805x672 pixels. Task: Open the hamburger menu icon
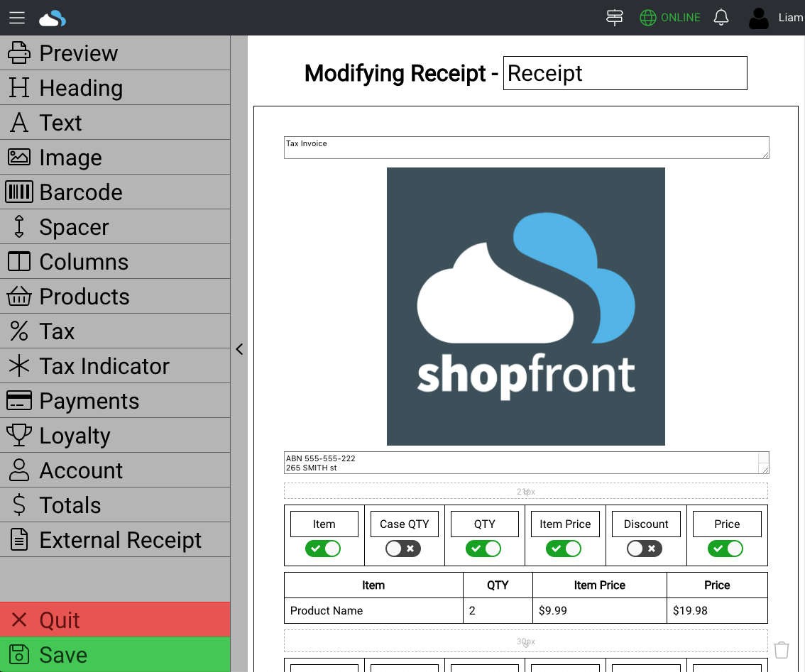(17, 18)
